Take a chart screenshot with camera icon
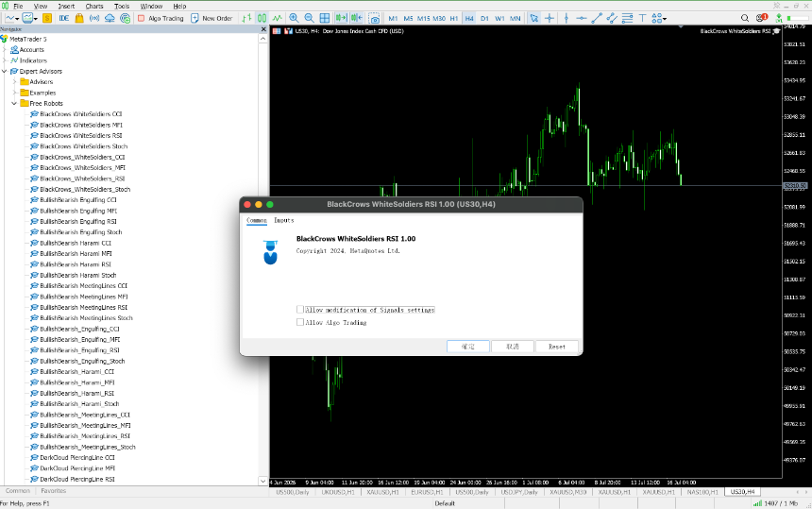This screenshot has height=509, width=812. [375, 18]
